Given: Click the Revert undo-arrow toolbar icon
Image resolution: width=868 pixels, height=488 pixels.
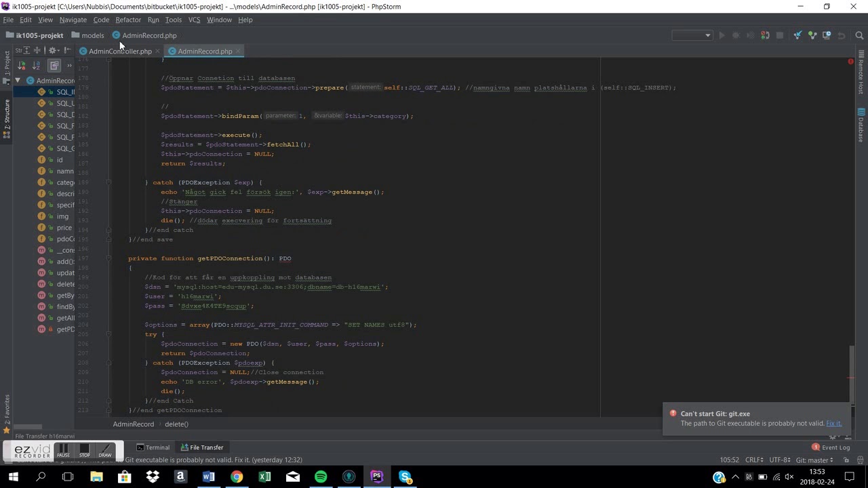Looking at the screenshot, I should click(x=842, y=35).
